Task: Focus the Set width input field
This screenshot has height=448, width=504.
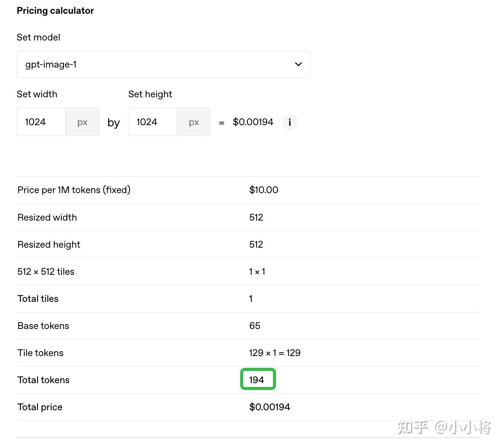Action: point(42,122)
